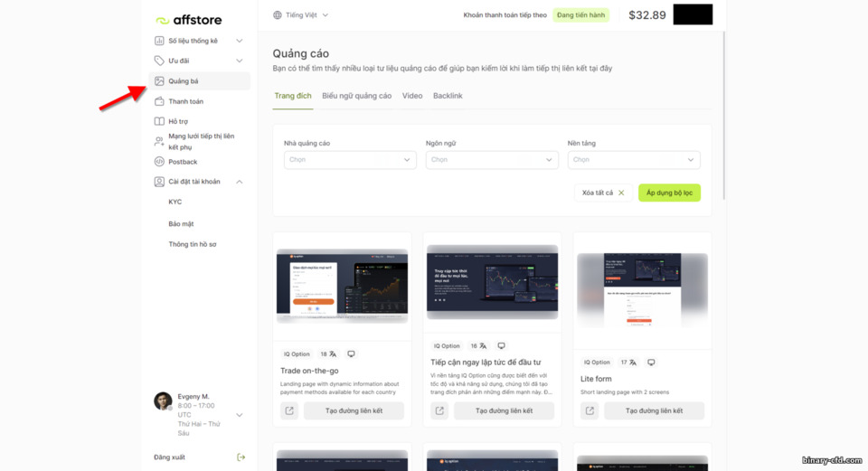Click the Thanh toán wallet icon
This screenshot has width=868, height=471.
click(159, 101)
